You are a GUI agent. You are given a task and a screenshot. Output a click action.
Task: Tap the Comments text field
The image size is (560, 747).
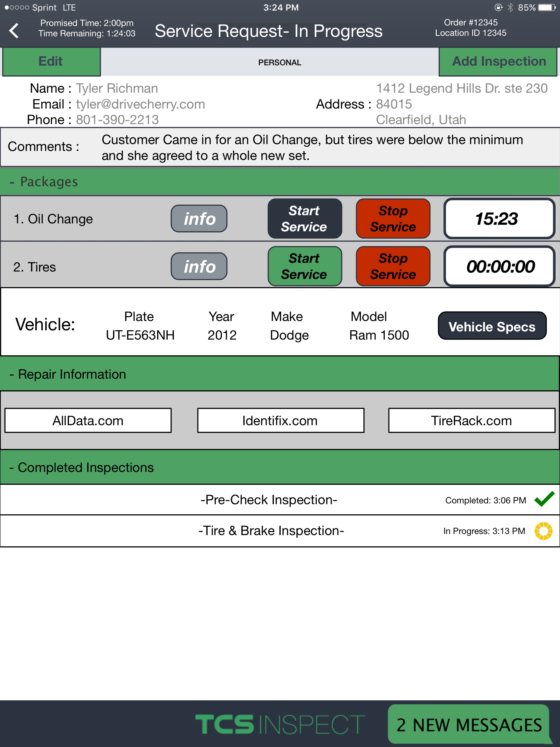[x=312, y=148]
